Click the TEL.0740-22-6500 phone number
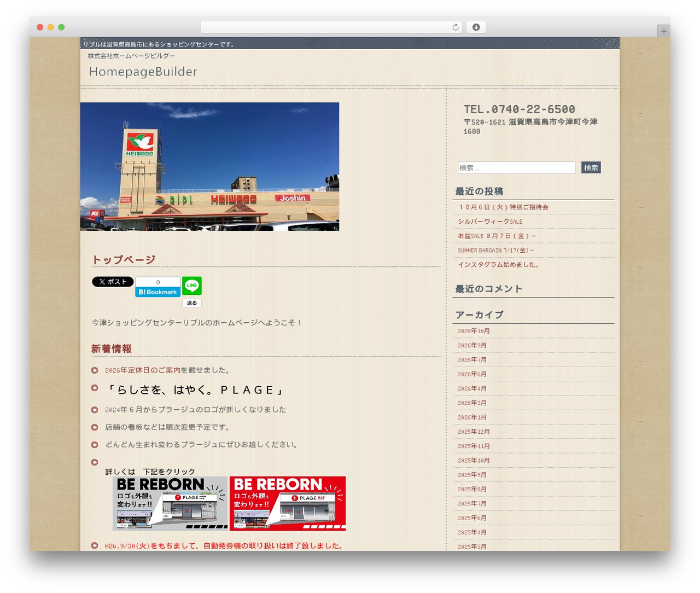The image size is (700, 593). (x=520, y=109)
